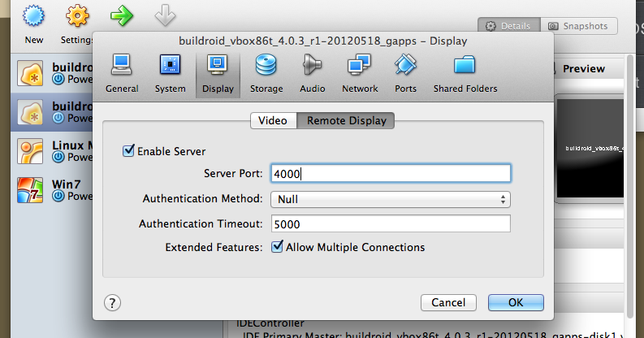Open help with the question mark button
This screenshot has height=338, width=644.
point(112,303)
